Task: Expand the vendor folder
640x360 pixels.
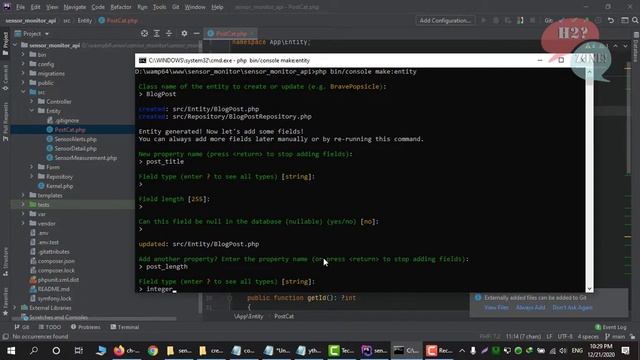Action: coord(23,223)
